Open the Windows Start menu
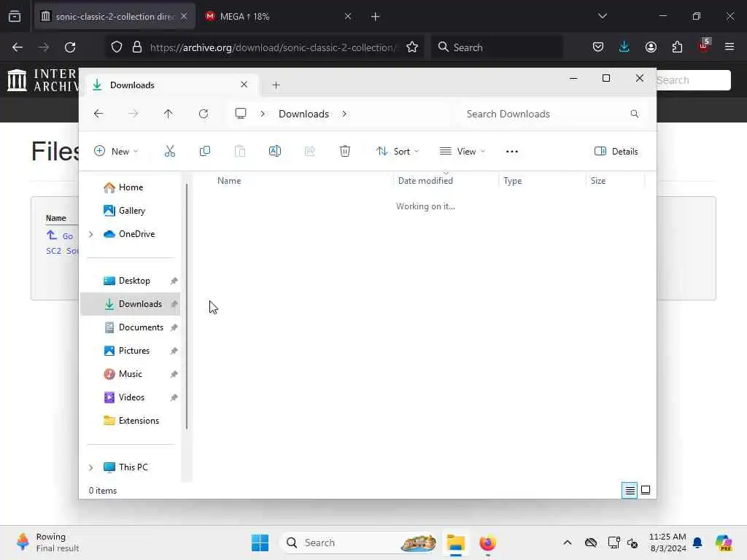 pyautogui.click(x=260, y=542)
